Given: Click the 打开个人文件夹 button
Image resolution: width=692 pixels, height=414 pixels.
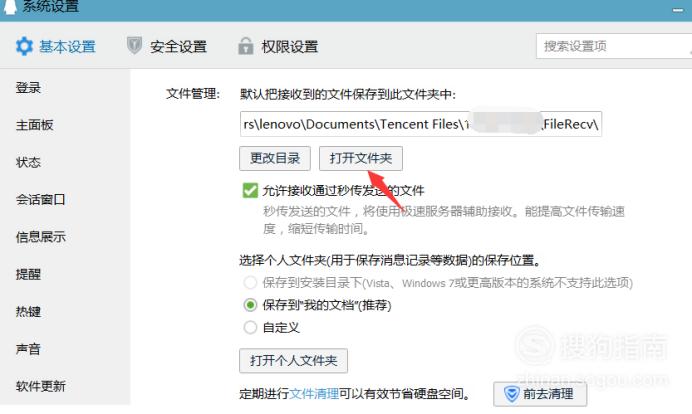Looking at the screenshot, I should (x=293, y=361).
